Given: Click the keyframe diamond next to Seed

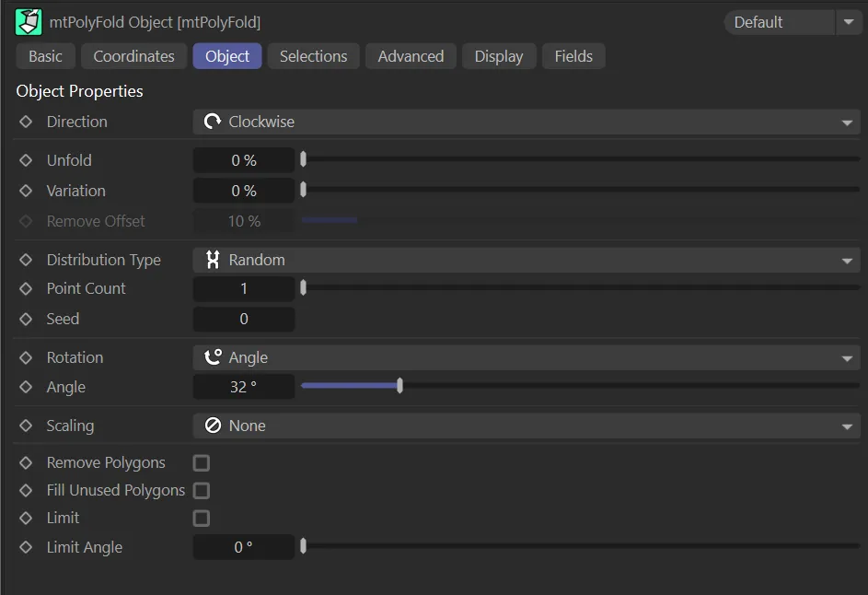Looking at the screenshot, I should [26, 319].
